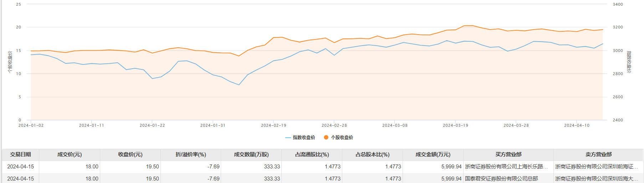
Task: Click the 个股收盘价 left axis title
Action: (x=10, y=62)
